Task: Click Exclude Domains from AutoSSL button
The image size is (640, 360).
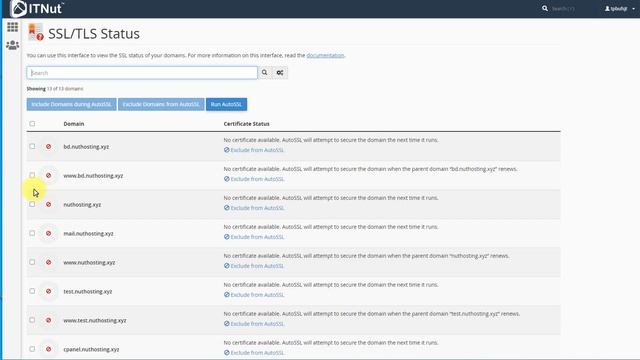Action: pos(161,104)
